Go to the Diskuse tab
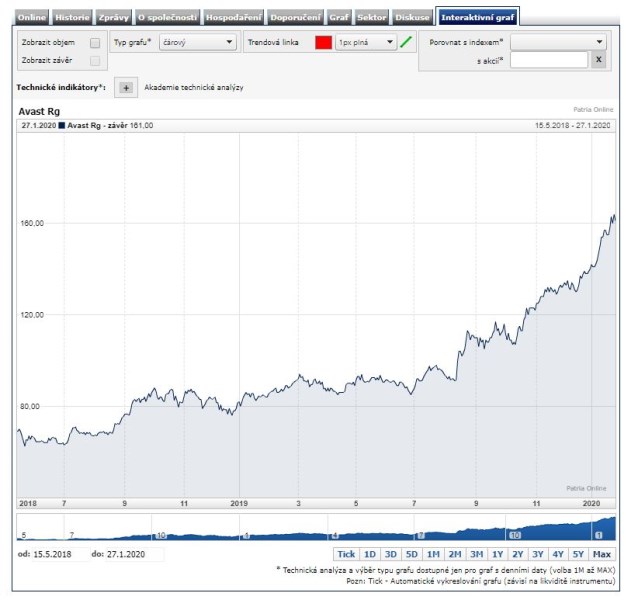The width and height of the screenshot is (638, 600). click(413, 18)
